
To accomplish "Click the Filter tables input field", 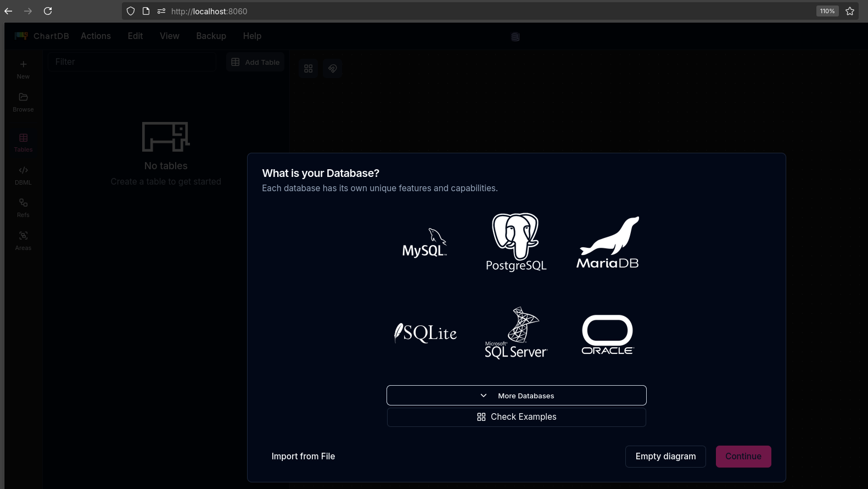I will click(x=132, y=62).
